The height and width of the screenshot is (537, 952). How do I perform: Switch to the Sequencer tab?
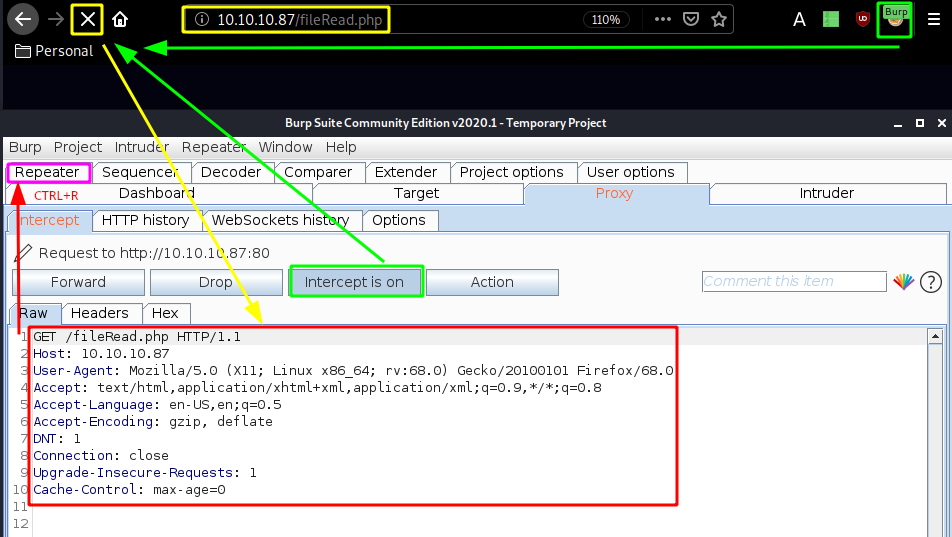coord(140,173)
